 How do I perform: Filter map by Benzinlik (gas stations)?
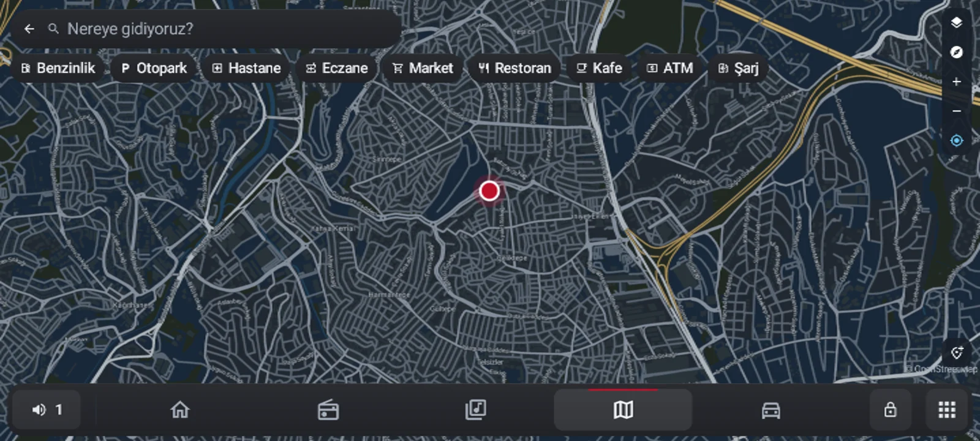click(x=59, y=68)
